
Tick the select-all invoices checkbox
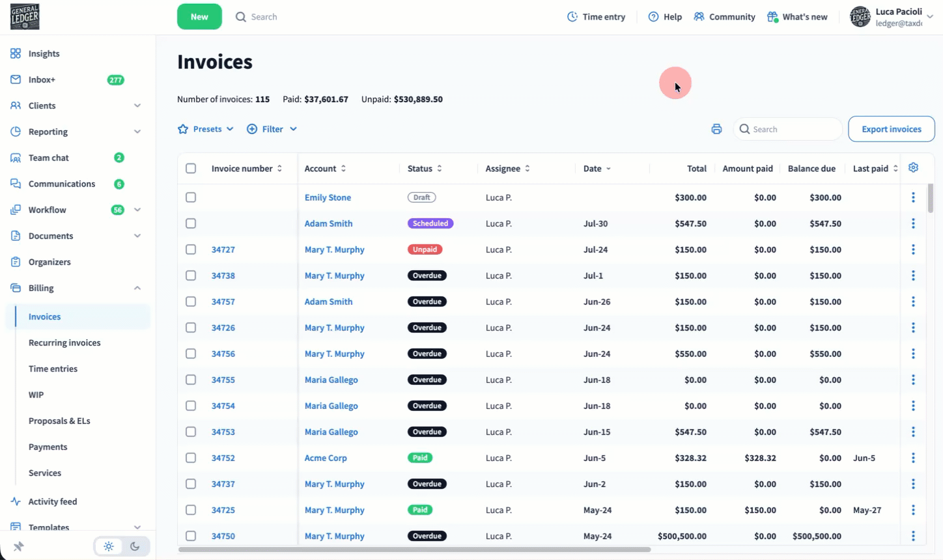point(191,169)
